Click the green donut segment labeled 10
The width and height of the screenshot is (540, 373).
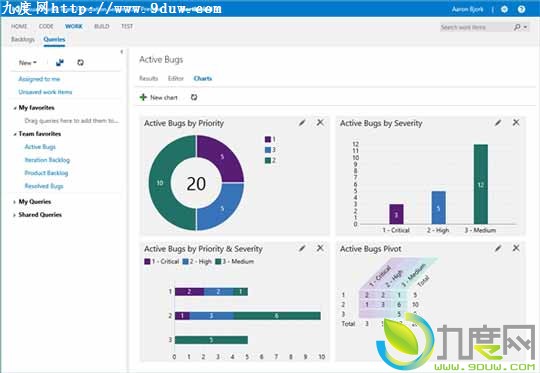(x=160, y=183)
